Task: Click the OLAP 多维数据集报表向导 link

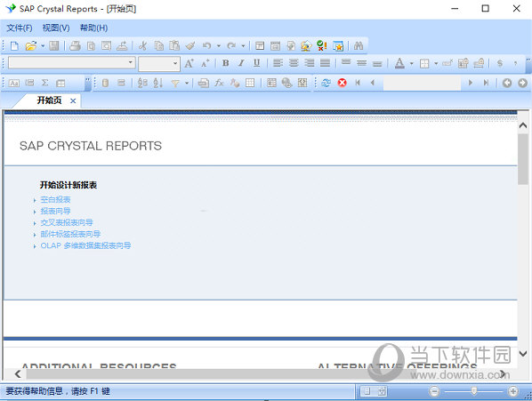Action: click(x=85, y=245)
